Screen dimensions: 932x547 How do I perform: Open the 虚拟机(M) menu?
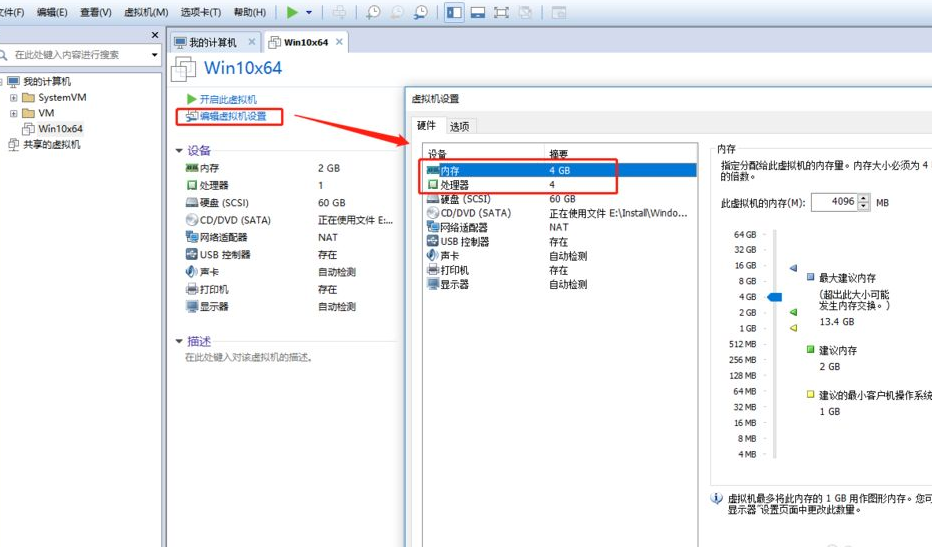[x=146, y=12]
